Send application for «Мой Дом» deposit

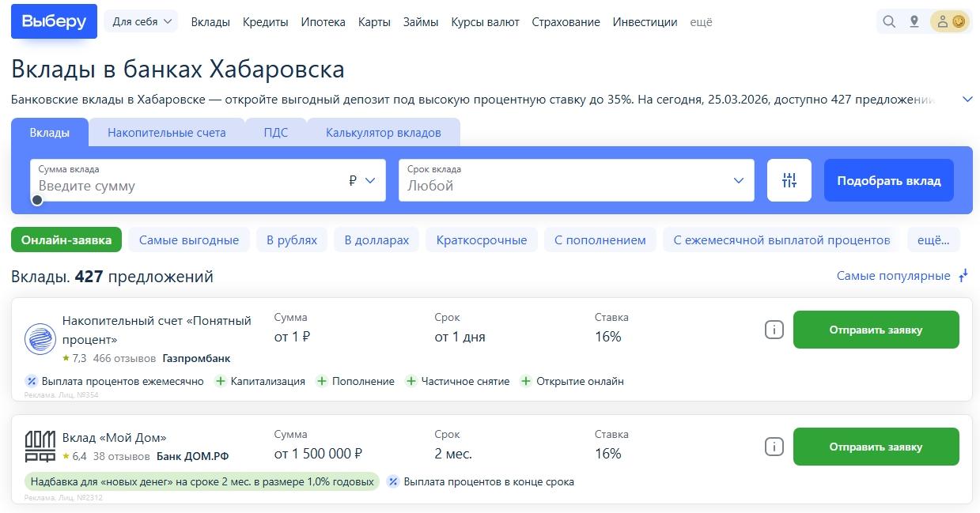[876, 447]
